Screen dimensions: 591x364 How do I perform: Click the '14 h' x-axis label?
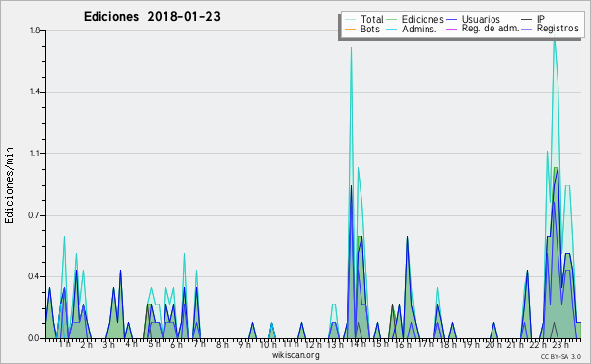coord(357,344)
